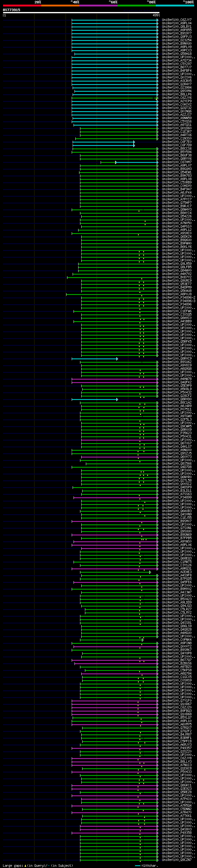Select the UniRef100_P34896-2 label
This screenshot has width=197, height=868.
tap(179, 297)
